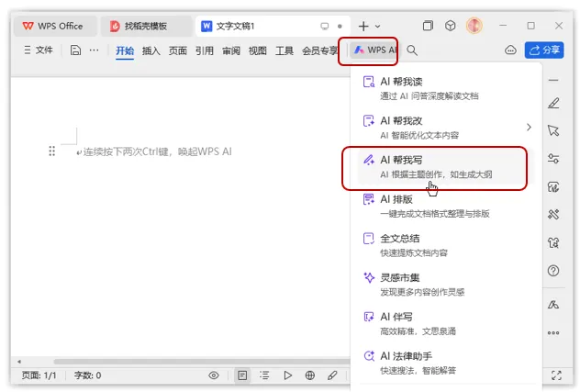Switch to the 页面 ribbon tab
The width and height of the screenshot is (580, 392).
pyautogui.click(x=177, y=50)
